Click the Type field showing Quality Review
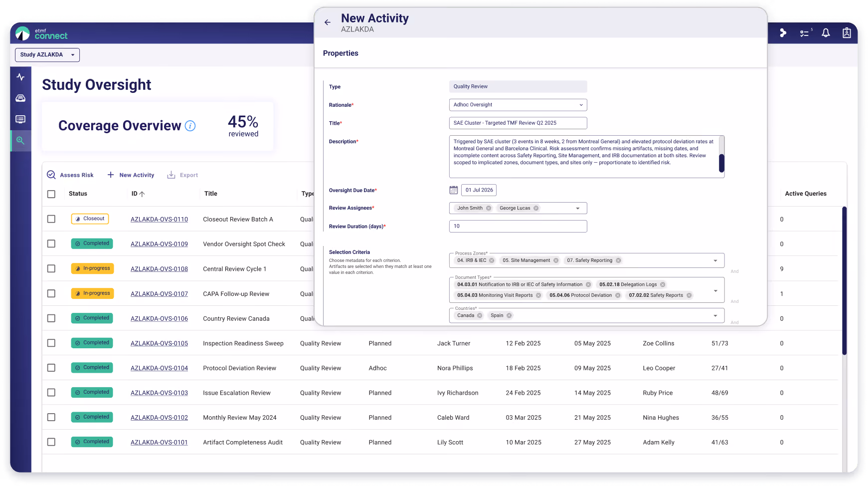The image size is (868, 486). coord(518,86)
